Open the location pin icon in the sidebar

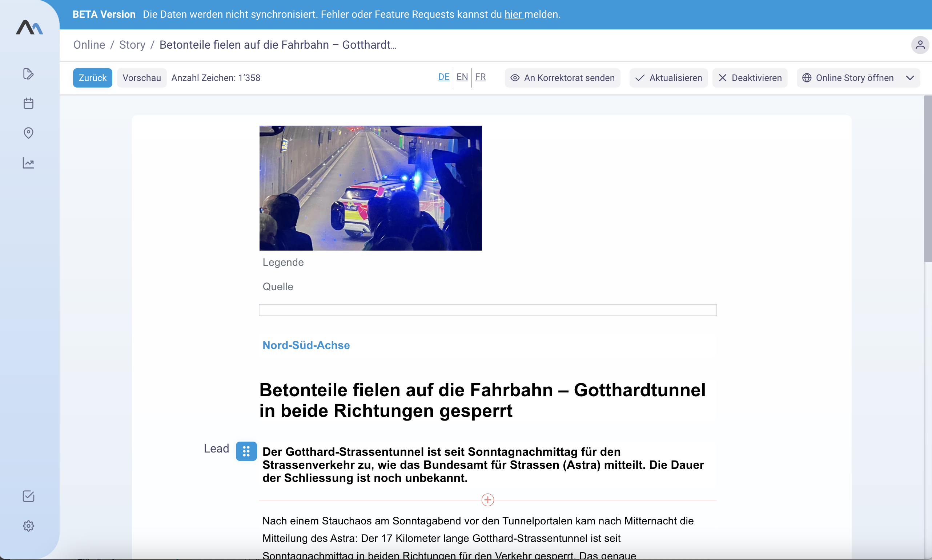[28, 133]
